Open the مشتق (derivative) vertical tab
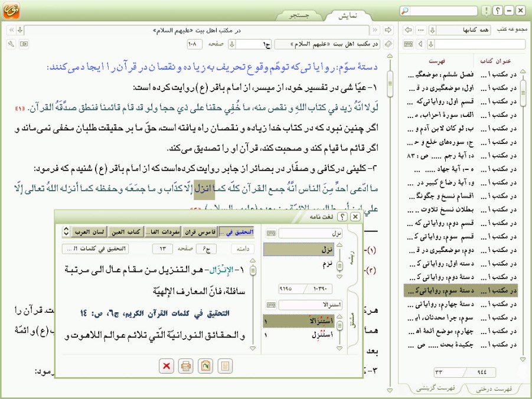This screenshot has height=399, width=532. tap(353, 319)
